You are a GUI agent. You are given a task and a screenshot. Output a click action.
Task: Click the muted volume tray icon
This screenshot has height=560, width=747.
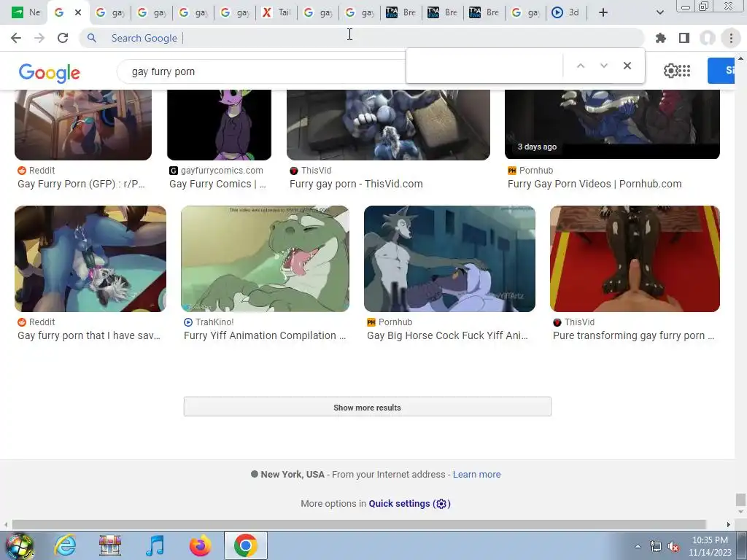673,547
